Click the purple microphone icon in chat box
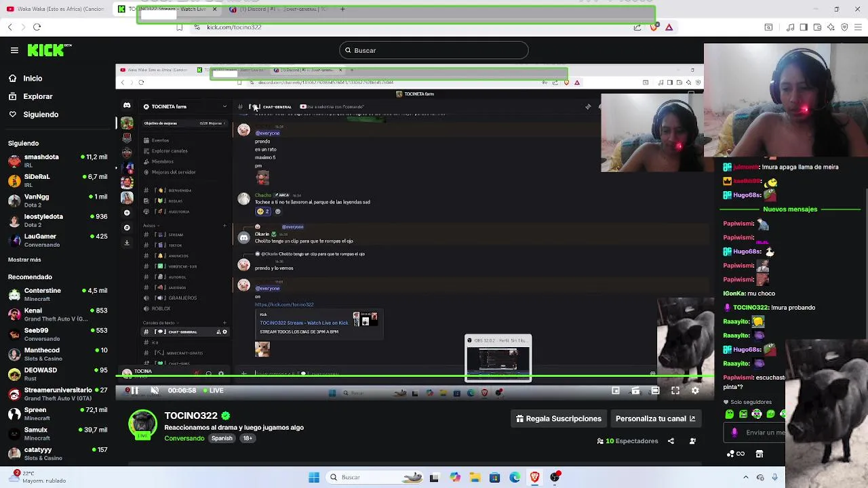 point(734,432)
